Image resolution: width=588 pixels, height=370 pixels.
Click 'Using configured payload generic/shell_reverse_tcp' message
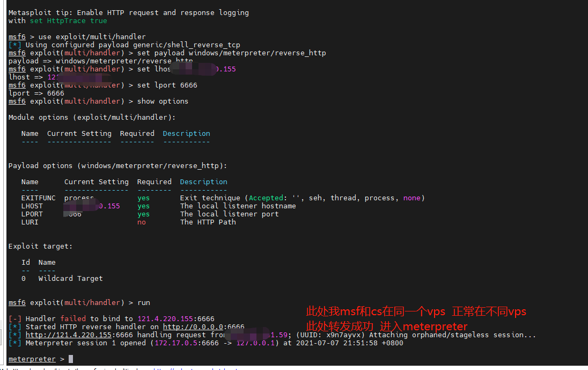133,45
